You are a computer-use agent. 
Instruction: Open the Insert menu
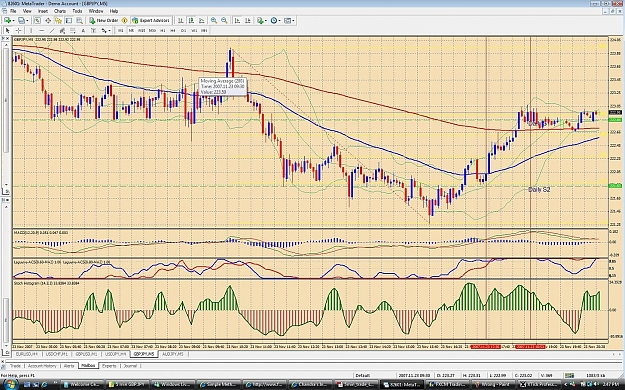pos(43,11)
